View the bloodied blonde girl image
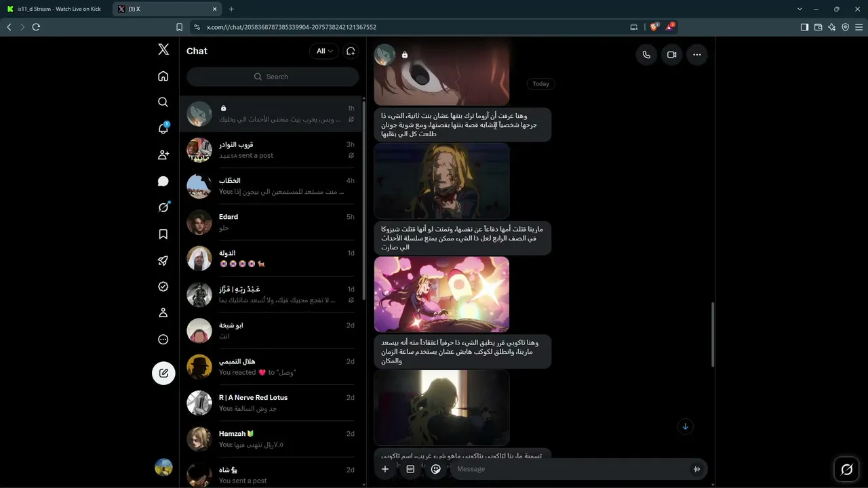This screenshot has width=868, height=488. click(441, 181)
